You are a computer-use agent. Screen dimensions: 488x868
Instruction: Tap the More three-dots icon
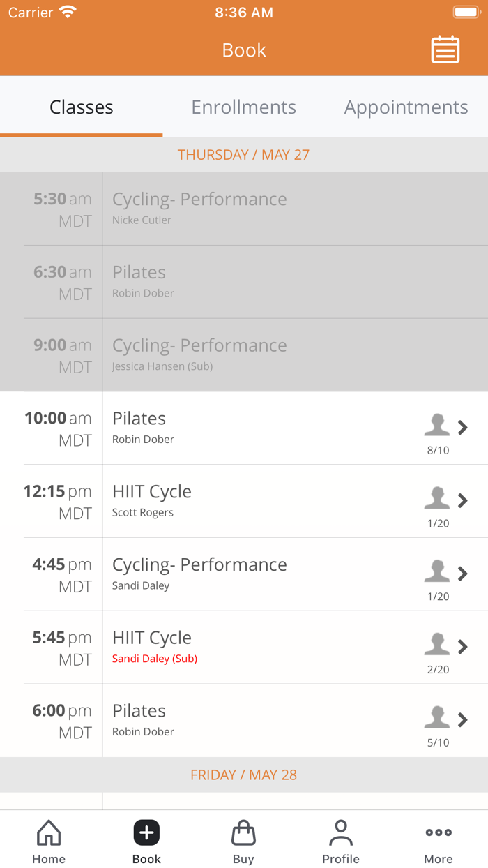tap(439, 832)
